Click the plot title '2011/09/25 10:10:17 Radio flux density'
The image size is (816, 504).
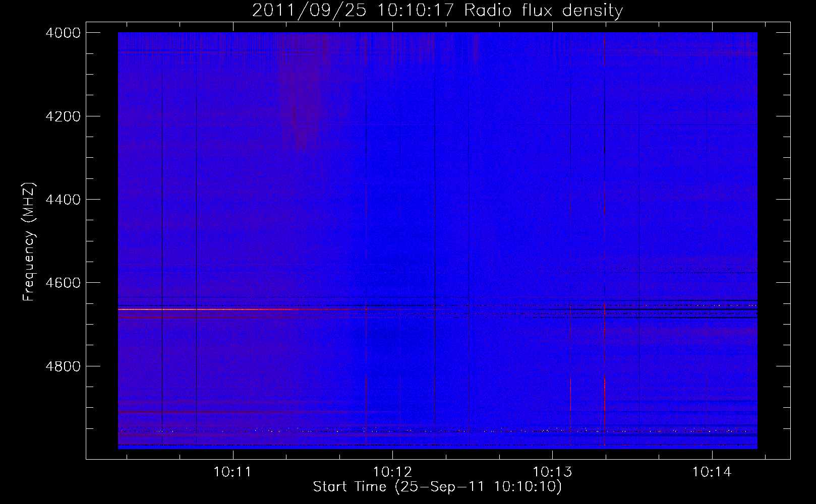437,10
